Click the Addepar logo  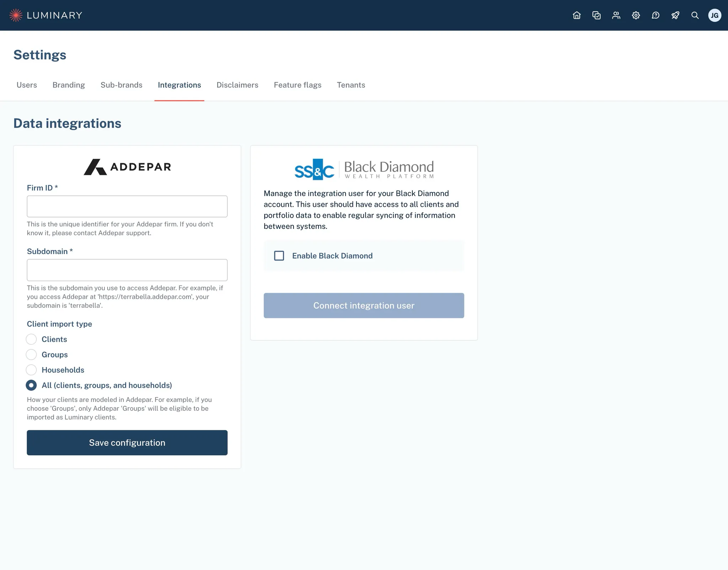(x=127, y=167)
